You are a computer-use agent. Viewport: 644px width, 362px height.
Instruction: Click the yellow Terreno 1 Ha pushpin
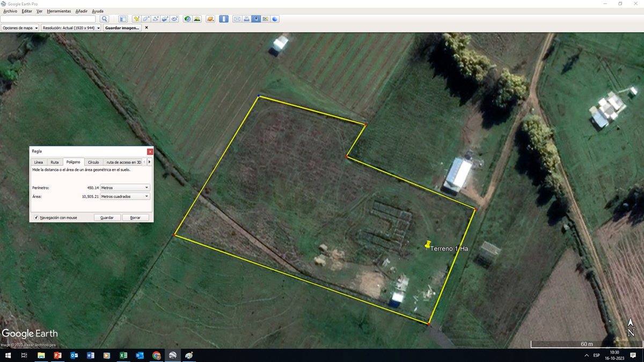[428, 245]
